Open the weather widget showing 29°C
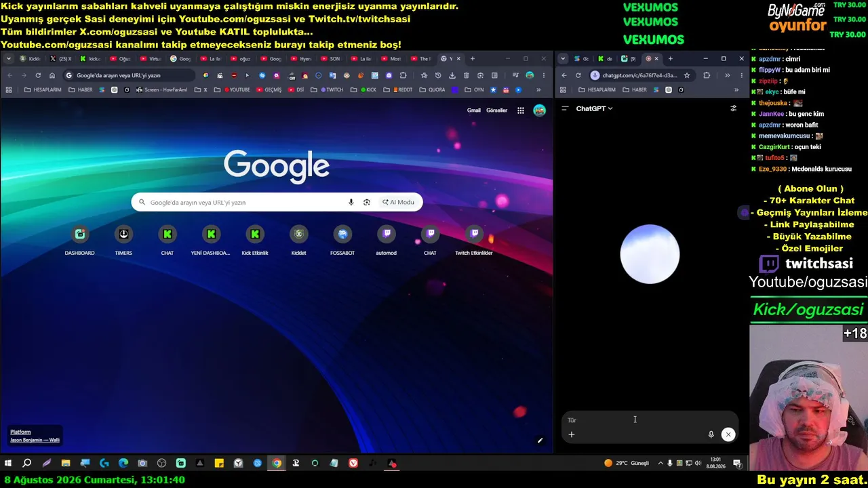Image resolution: width=868 pixels, height=488 pixels. pyautogui.click(x=627, y=464)
